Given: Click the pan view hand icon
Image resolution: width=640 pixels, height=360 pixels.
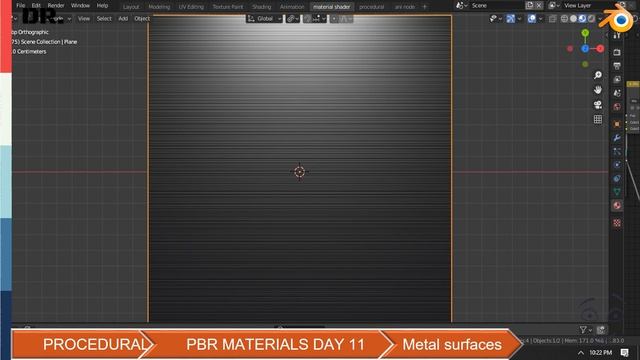Looking at the screenshot, I should pyautogui.click(x=598, y=90).
